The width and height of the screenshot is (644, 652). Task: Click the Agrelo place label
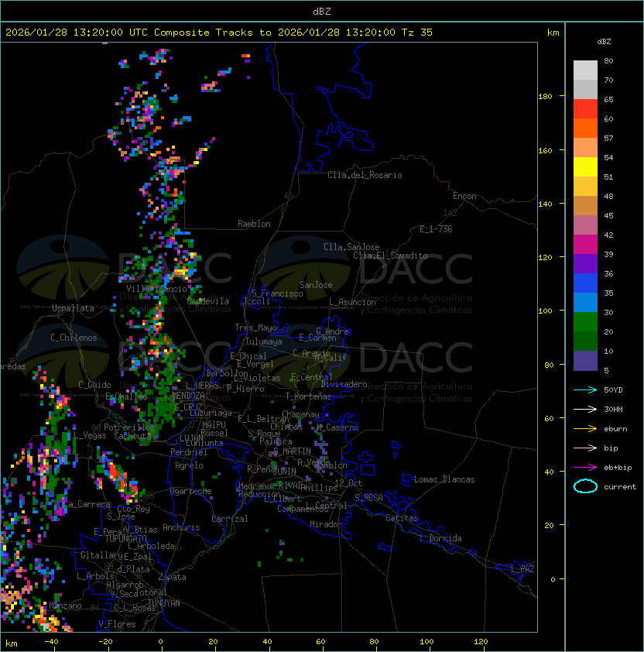(x=189, y=465)
